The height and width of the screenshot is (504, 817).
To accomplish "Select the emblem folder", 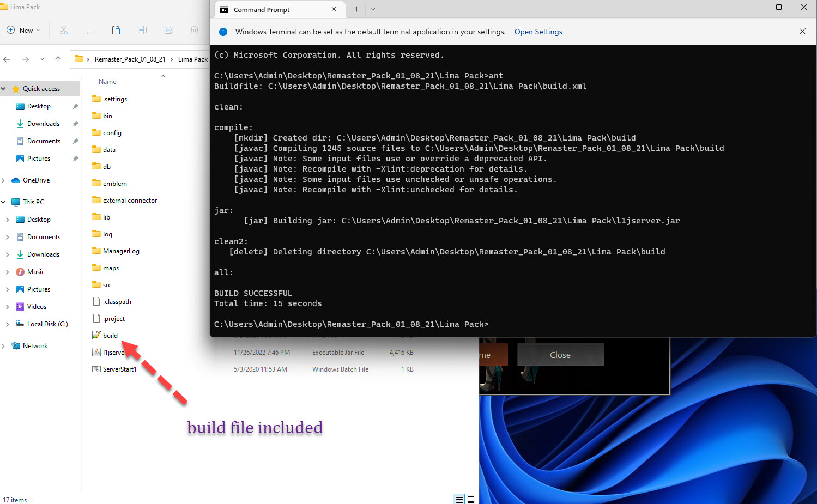I will click(x=114, y=184).
